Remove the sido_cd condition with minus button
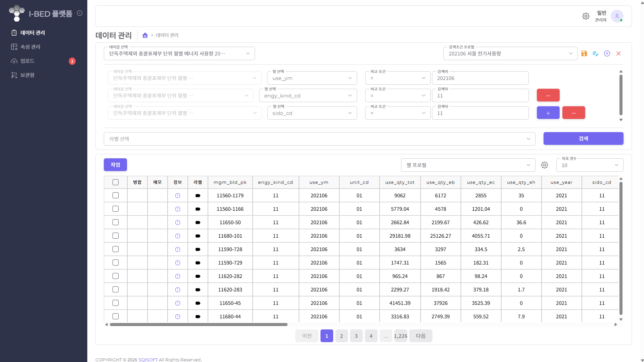Image resolution: width=644 pixels, height=362 pixels. pyautogui.click(x=573, y=113)
